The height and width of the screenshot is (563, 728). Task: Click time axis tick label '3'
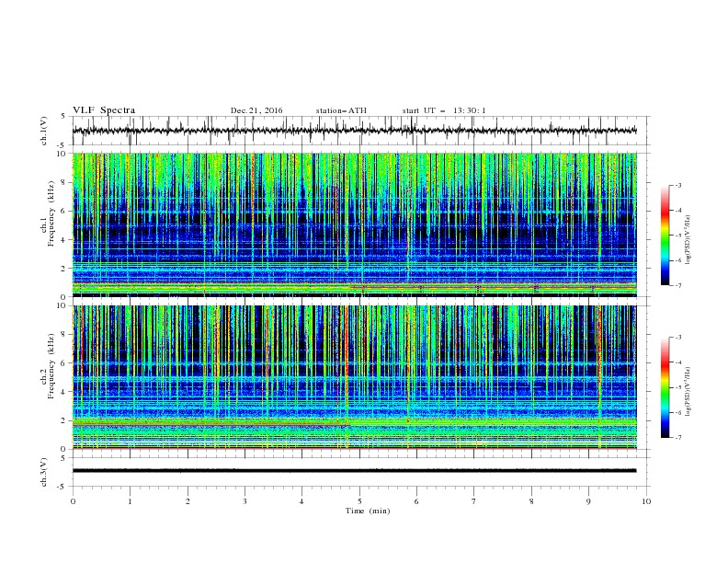(x=245, y=501)
